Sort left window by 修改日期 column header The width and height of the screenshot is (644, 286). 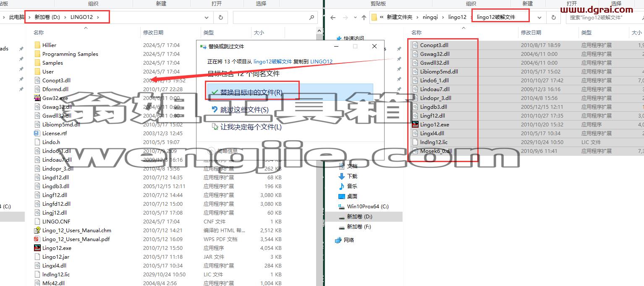(x=153, y=32)
